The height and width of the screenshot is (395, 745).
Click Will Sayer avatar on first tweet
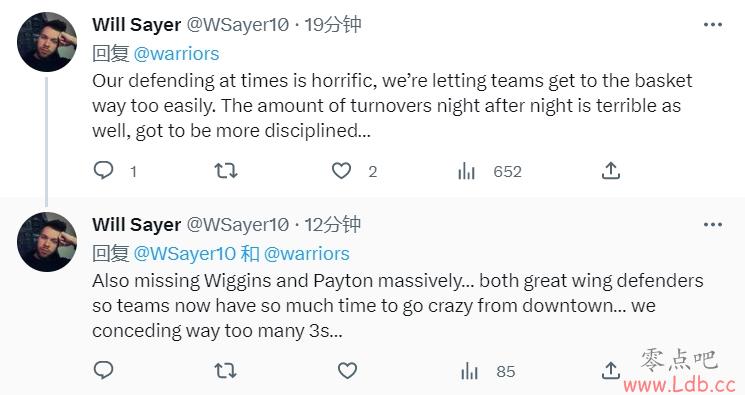point(47,42)
